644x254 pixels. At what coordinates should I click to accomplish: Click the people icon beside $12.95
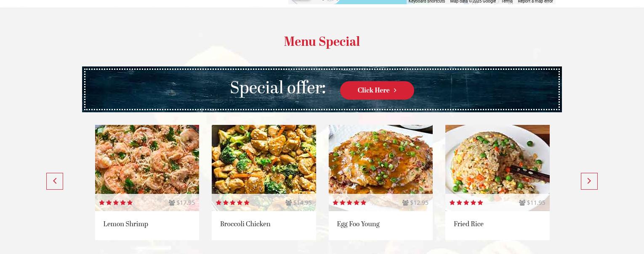click(x=405, y=203)
